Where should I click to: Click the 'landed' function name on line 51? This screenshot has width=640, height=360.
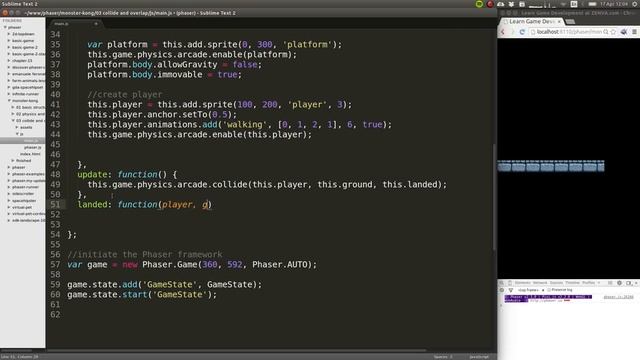pyautogui.click(x=92, y=204)
